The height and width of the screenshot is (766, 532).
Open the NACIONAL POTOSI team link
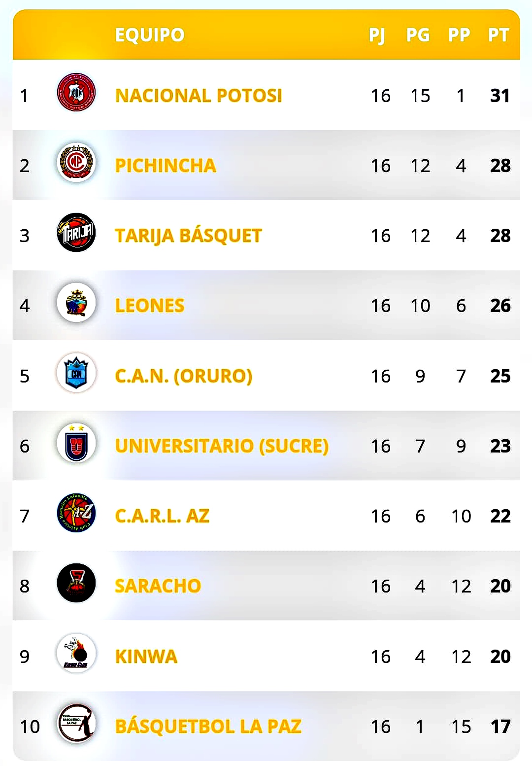coord(199,96)
